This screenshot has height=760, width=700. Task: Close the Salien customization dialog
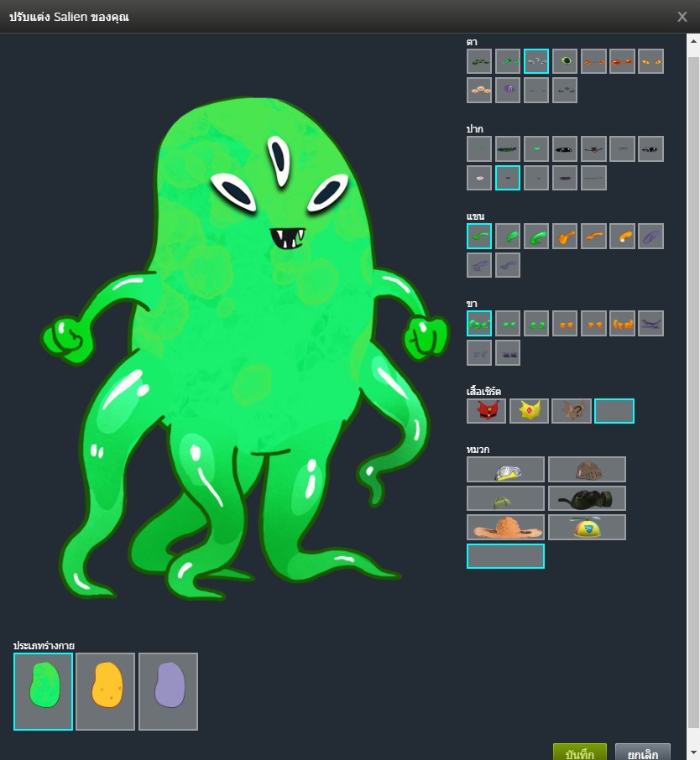(682, 17)
